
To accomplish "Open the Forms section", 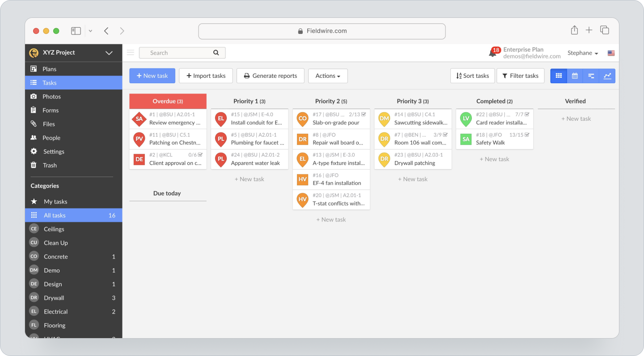I will [x=50, y=110].
